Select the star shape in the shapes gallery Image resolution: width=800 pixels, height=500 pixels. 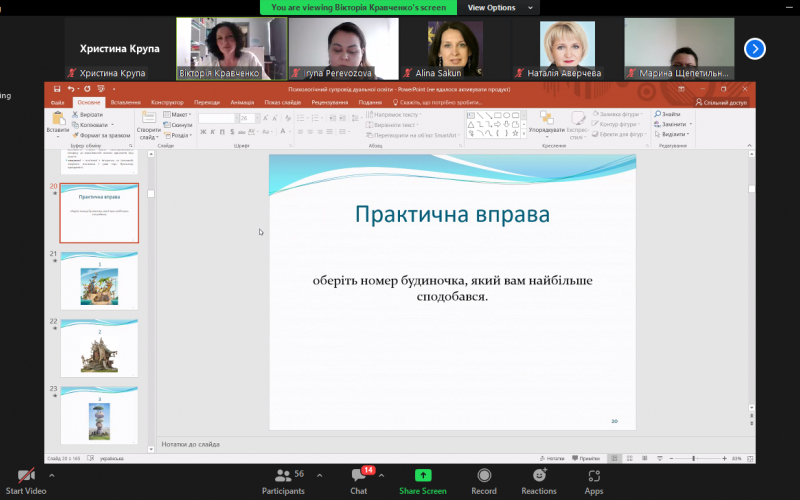(515, 133)
